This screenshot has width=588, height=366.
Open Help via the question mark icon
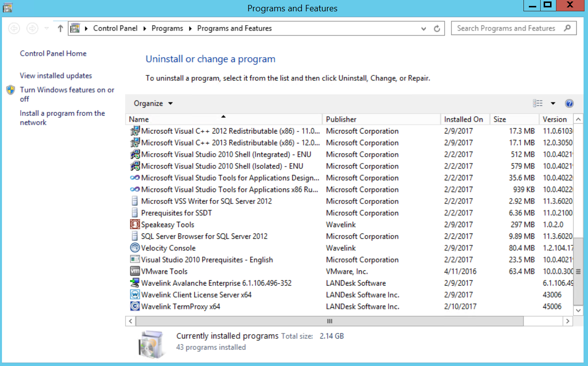coord(569,103)
